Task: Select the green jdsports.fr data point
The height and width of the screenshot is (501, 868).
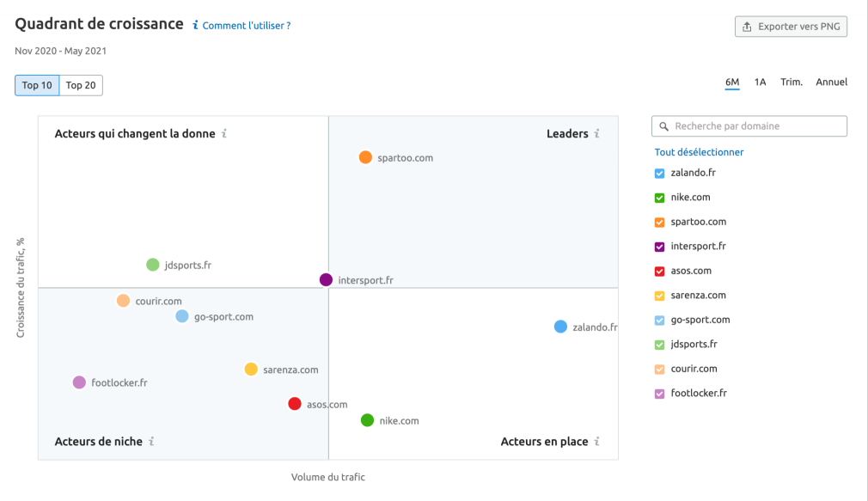Action: 153,265
